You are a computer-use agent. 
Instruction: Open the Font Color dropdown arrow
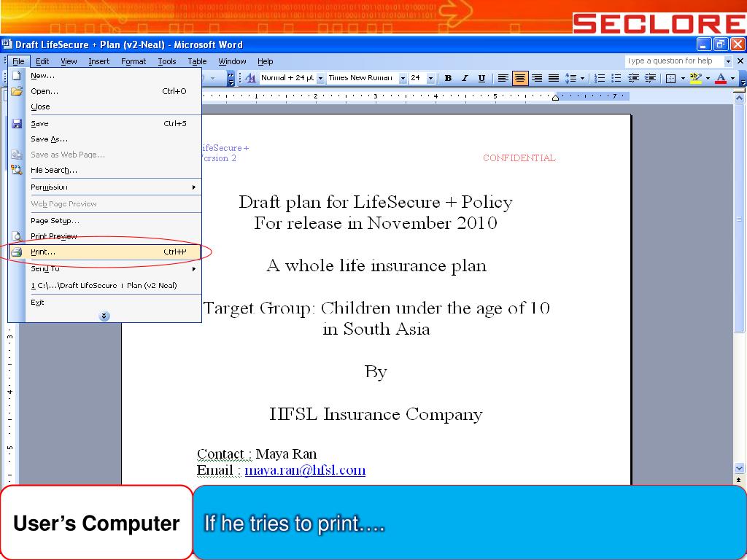click(732, 78)
